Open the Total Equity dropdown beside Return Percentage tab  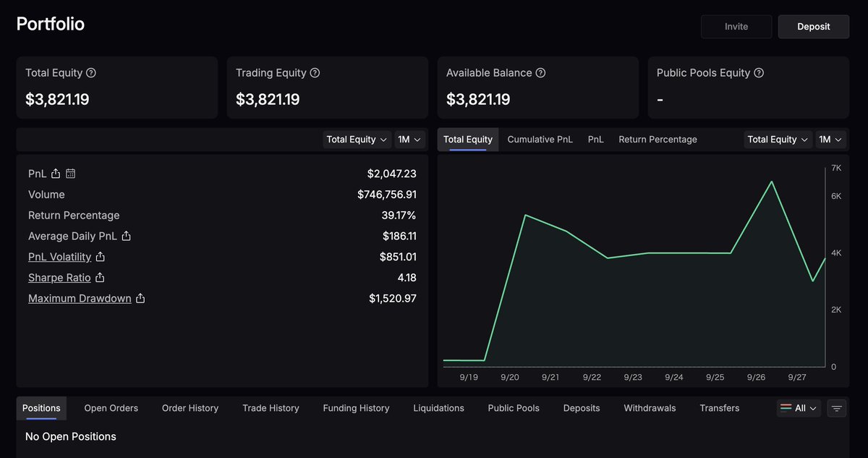click(x=778, y=140)
